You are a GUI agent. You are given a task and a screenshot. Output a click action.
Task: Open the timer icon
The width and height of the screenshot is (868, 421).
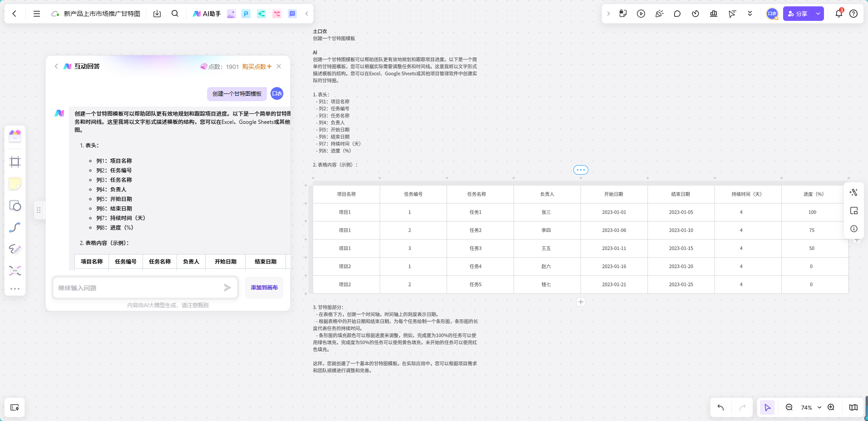pos(695,14)
